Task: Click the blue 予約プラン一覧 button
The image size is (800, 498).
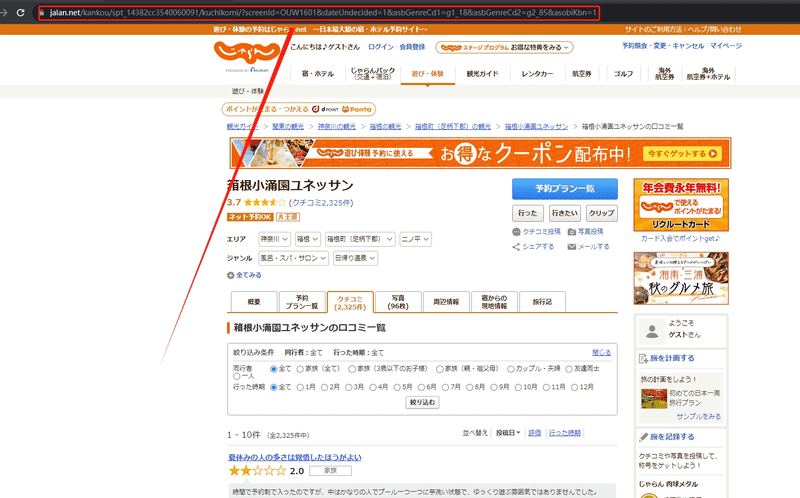Action: (x=565, y=189)
